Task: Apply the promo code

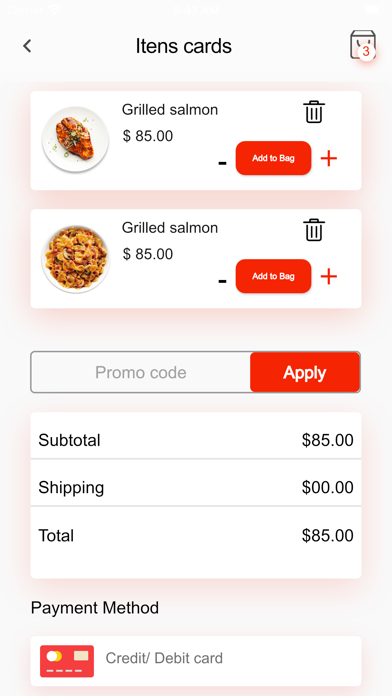Action: pyautogui.click(x=305, y=372)
